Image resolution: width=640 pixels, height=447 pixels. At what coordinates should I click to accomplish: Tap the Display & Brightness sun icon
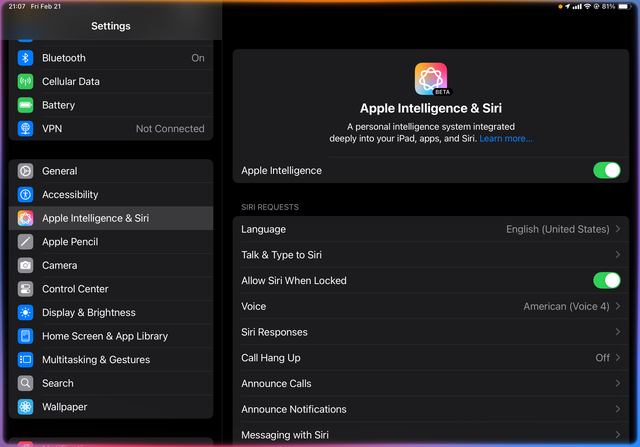[25, 313]
